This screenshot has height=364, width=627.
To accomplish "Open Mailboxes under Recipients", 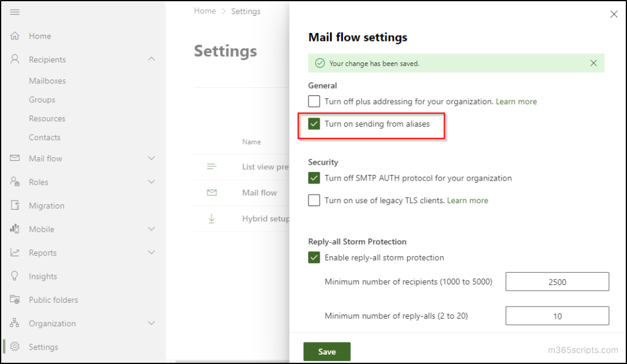I will point(47,81).
